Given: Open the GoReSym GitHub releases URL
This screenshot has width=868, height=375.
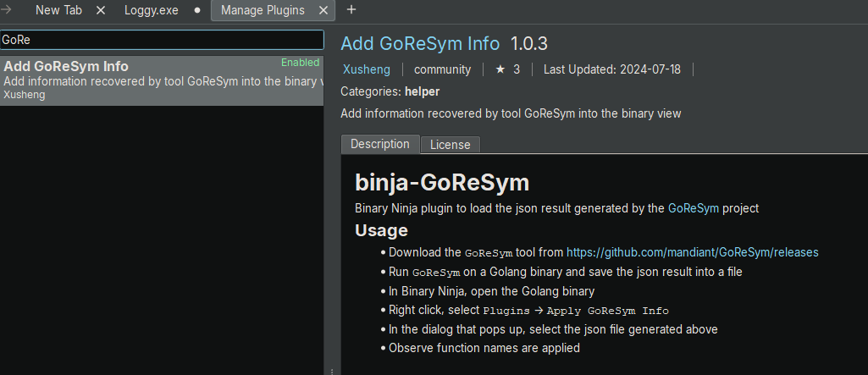Looking at the screenshot, I should 693,253.
